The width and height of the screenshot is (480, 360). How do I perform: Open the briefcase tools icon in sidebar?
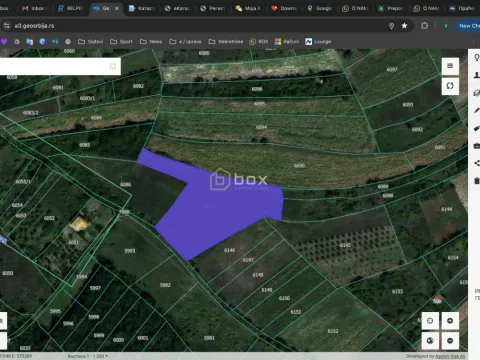[477, 146]
